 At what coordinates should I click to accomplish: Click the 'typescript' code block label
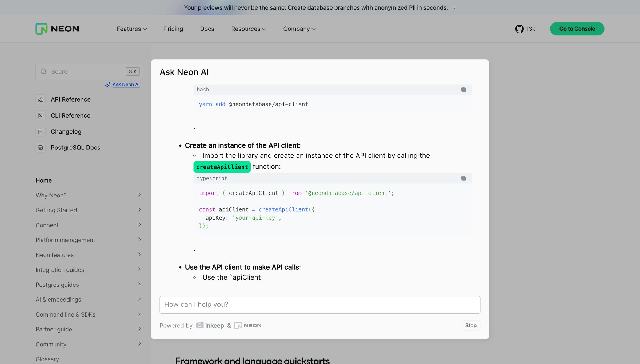(x=212, y=179)
